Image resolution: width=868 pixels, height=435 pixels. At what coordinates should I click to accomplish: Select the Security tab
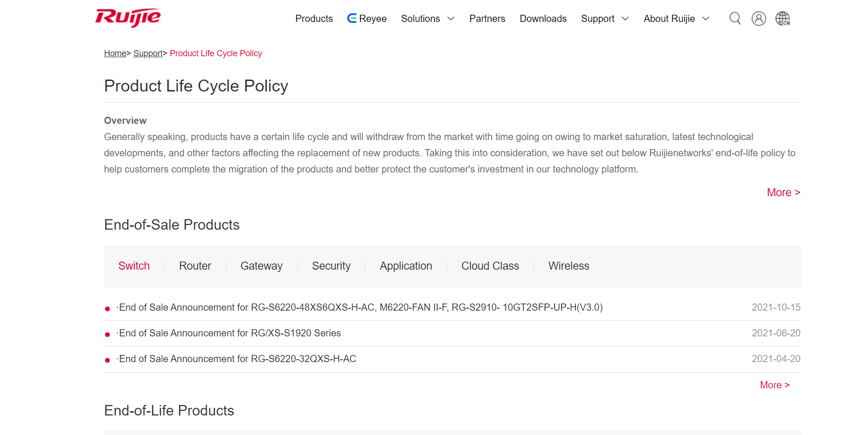point(331,266)
